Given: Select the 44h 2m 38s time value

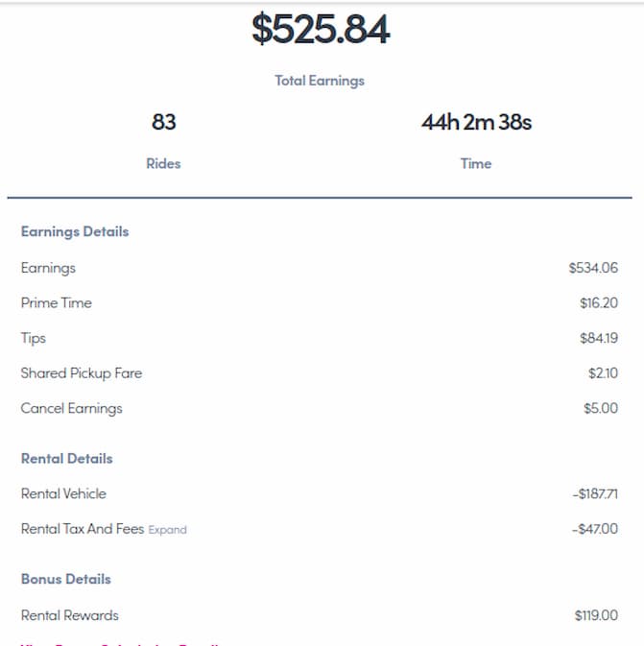Looking at the screenshot, I should pyautogui.click(x=476, y=122).
